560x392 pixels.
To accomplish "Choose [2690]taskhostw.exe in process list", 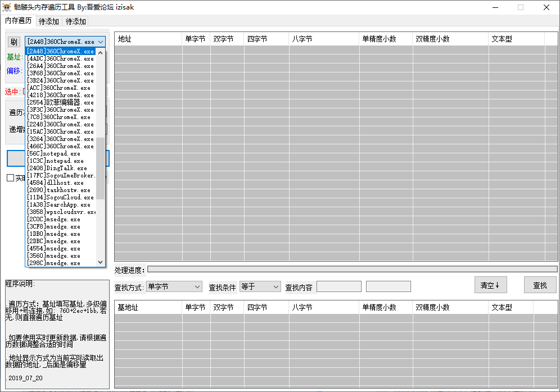I will [x=59, y=190].
